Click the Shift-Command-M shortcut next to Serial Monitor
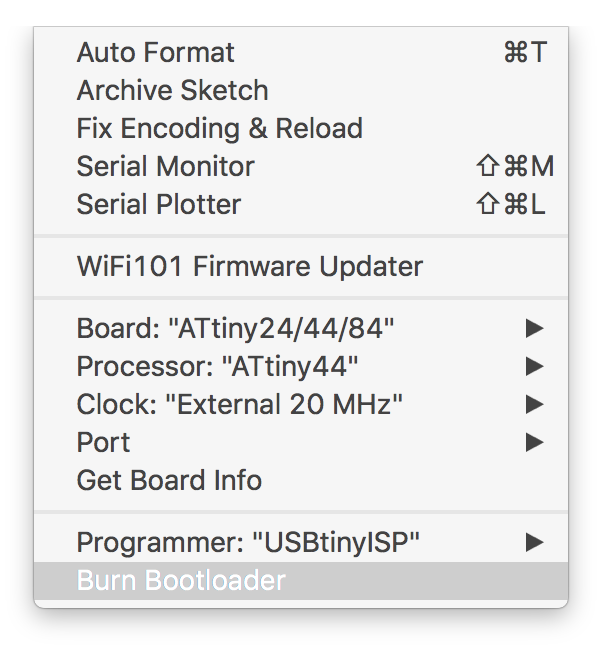The image size is (602, 650). (x=515, y=166)
